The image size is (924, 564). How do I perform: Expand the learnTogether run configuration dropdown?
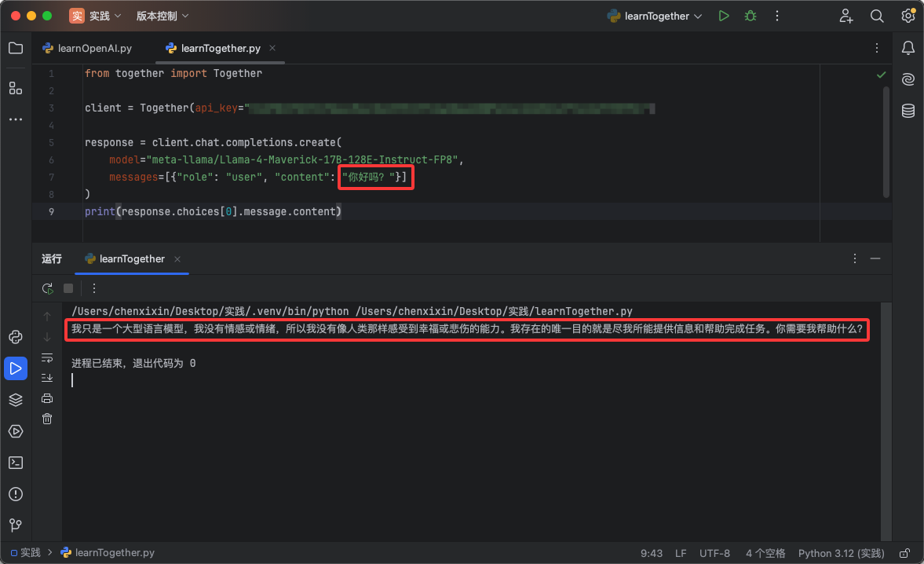tap(655, 16)
